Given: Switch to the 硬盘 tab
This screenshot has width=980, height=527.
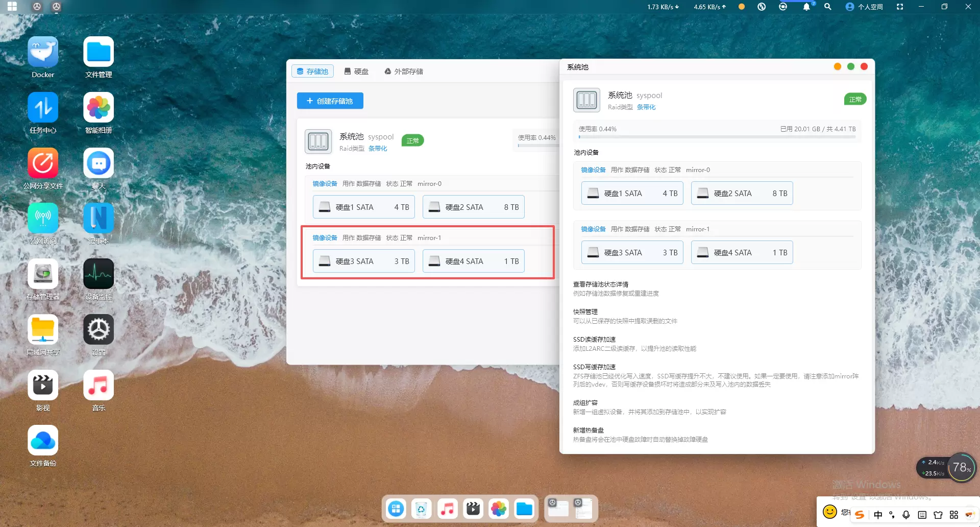Looking at the screenshot, I should [356, 71].
